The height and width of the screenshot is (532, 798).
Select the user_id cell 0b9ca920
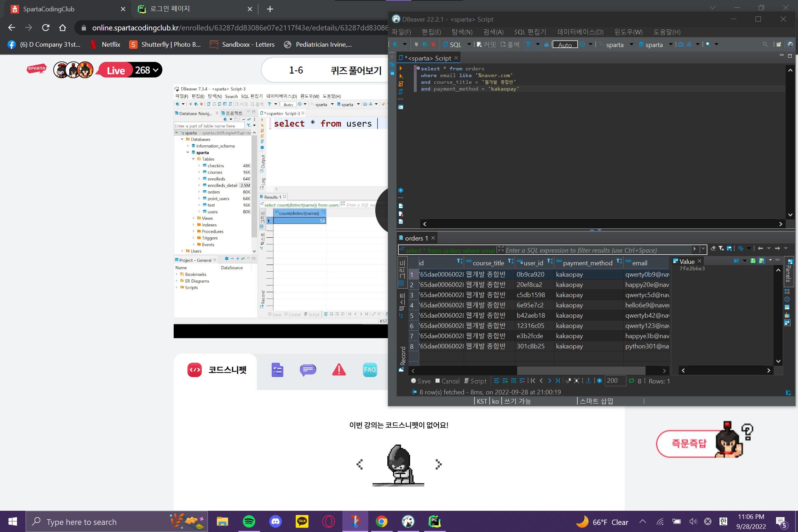(534, 274)
